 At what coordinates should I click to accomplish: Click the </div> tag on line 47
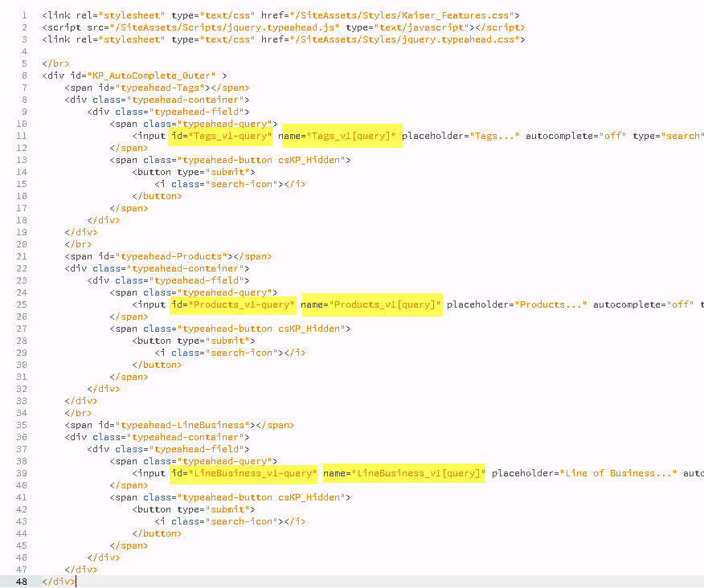(x=81, y=570)
